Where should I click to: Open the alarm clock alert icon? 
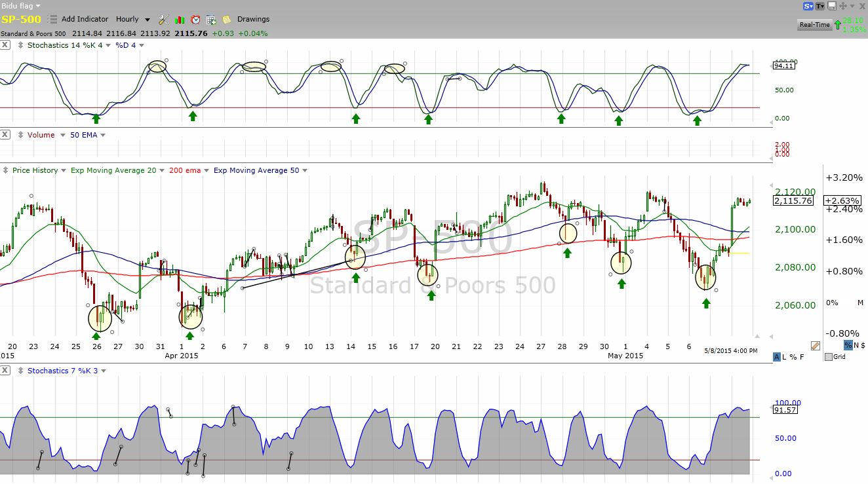[195, 20]
